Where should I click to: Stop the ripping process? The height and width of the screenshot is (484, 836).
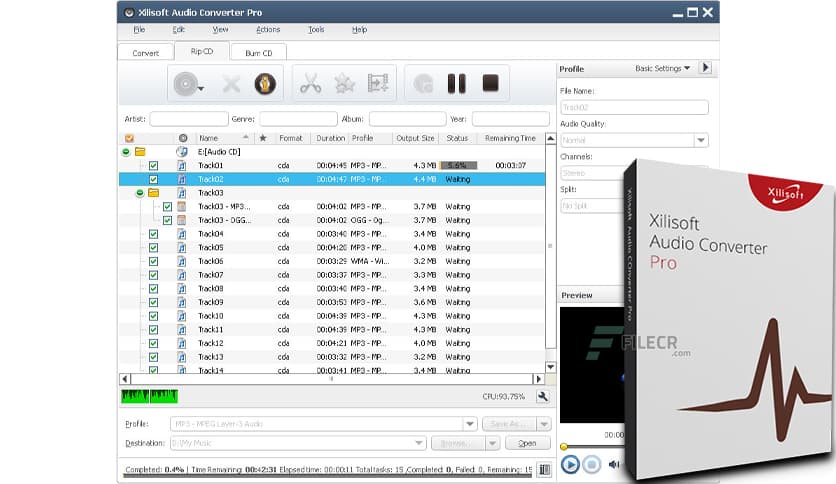click(491, 83)
